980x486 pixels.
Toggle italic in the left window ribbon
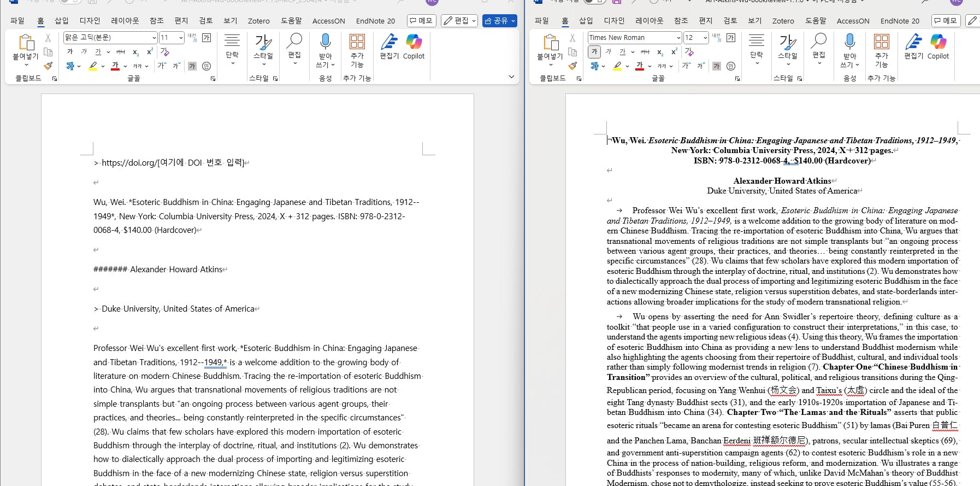84,52
